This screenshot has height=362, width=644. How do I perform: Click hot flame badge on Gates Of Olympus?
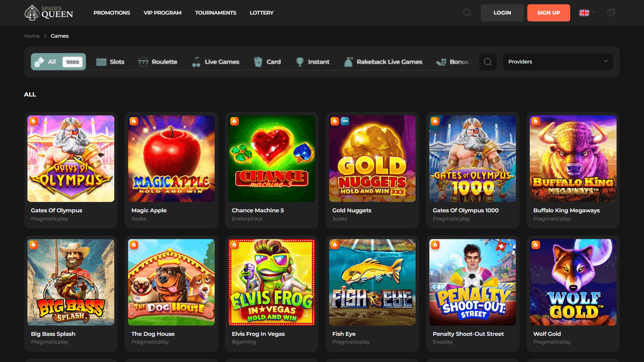[33, 121]
